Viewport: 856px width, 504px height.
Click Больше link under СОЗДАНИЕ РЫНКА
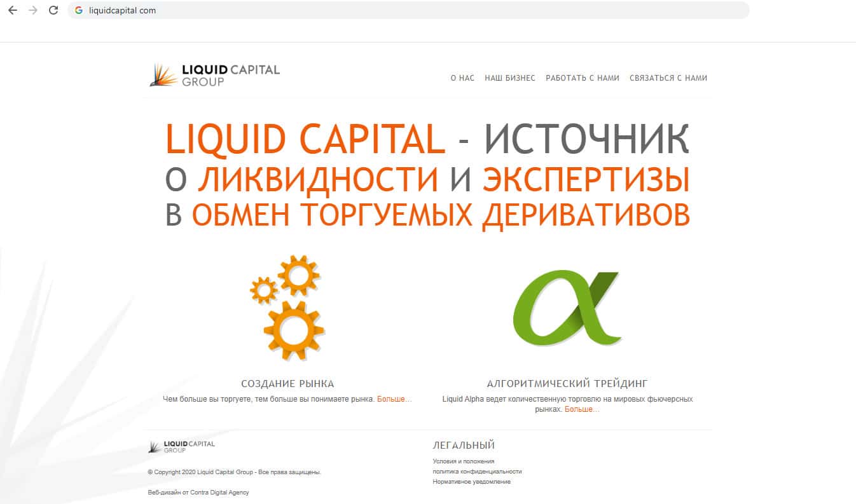pyautogui.click(x=394, y=399)
